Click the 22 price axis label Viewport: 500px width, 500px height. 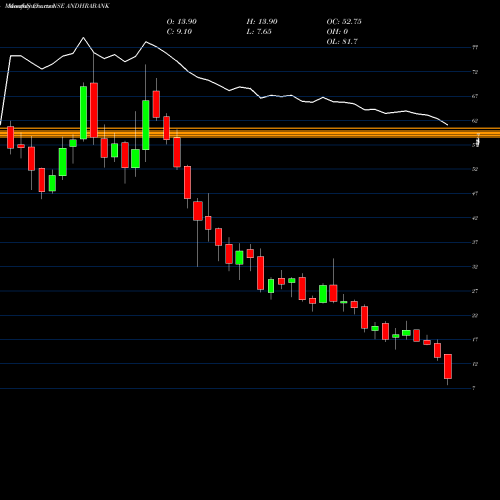(x=475, y=315)
